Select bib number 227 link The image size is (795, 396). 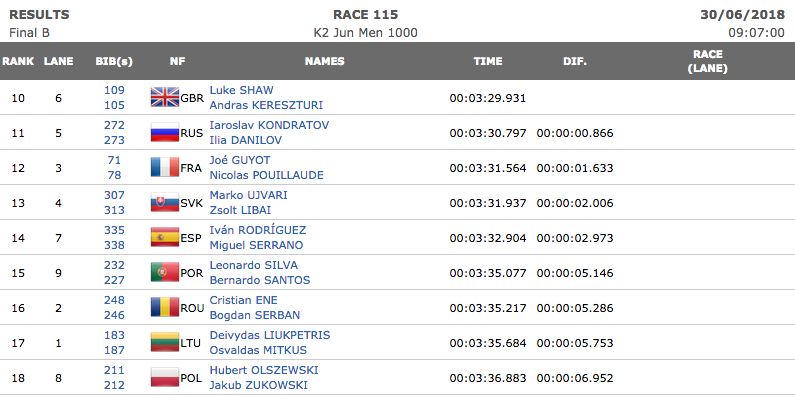coord(114,280)
